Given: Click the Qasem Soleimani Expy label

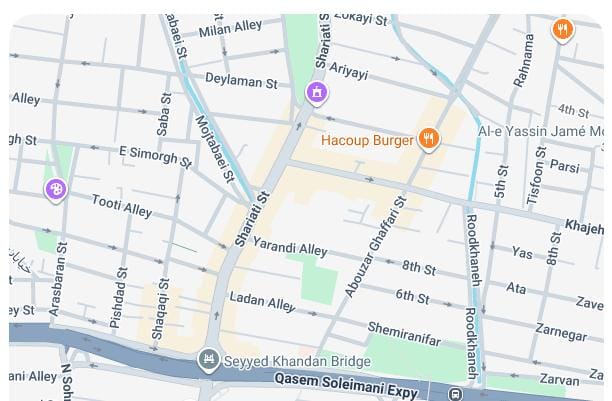Looking at the screenshot, I should point(346,386).
